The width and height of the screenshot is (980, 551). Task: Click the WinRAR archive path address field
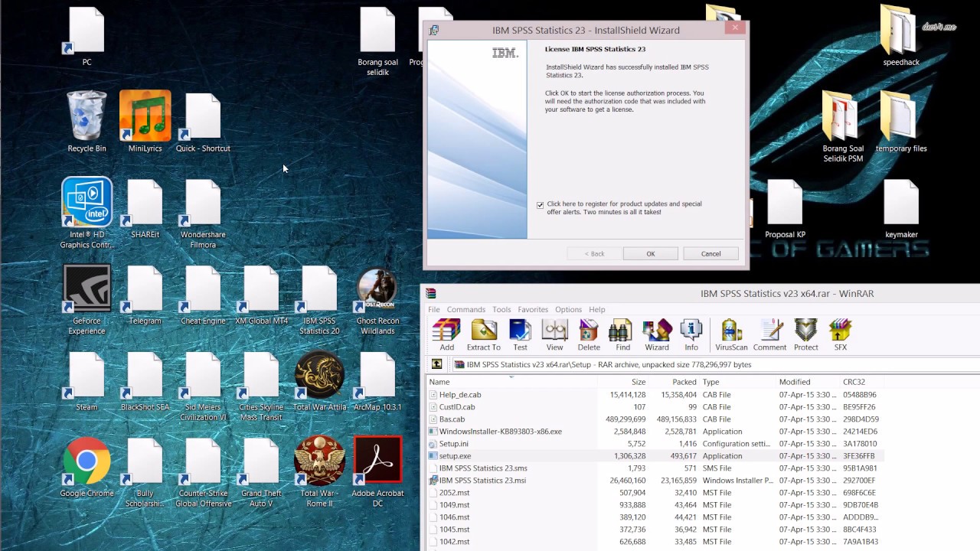714,364
